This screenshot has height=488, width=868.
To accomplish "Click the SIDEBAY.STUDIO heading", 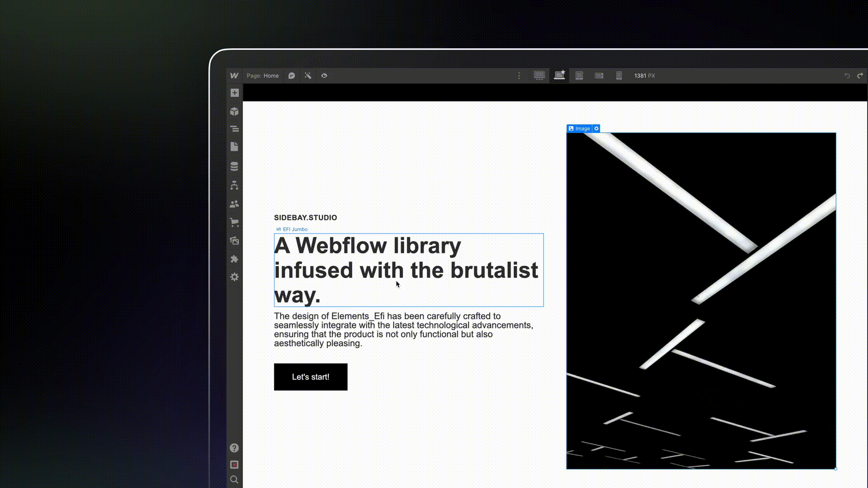I will coord(305,217).
